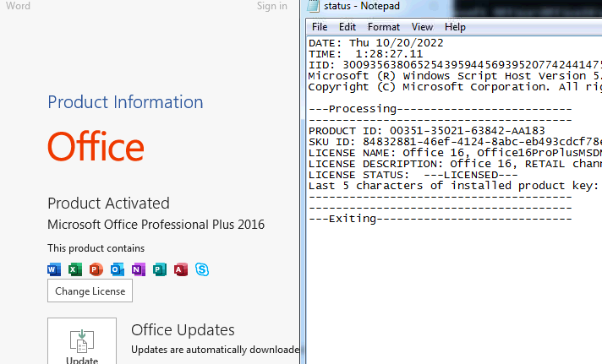Viewport: 602px width, 364px height.
Task: Click Sign in at top of Word
Action: 271,6
